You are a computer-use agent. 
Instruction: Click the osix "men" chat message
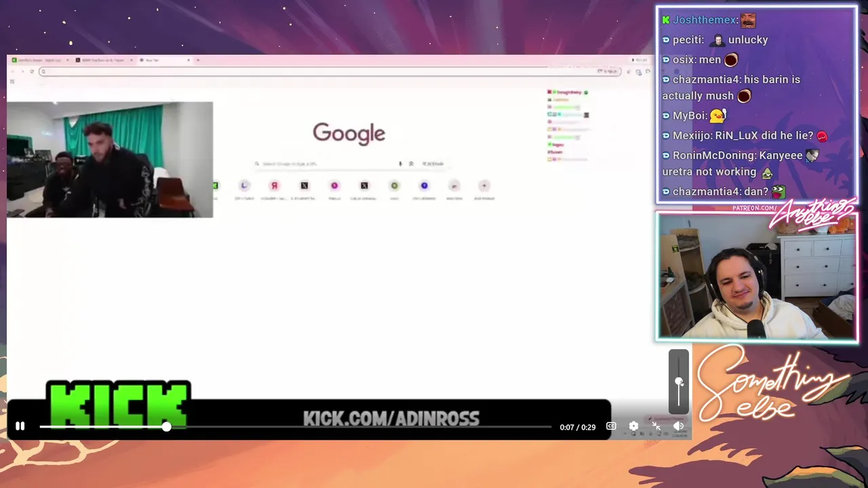click(700, 60)
